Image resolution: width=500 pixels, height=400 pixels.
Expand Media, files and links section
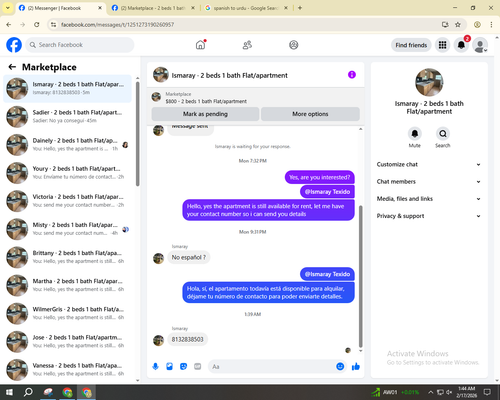[x=429, y=199]
